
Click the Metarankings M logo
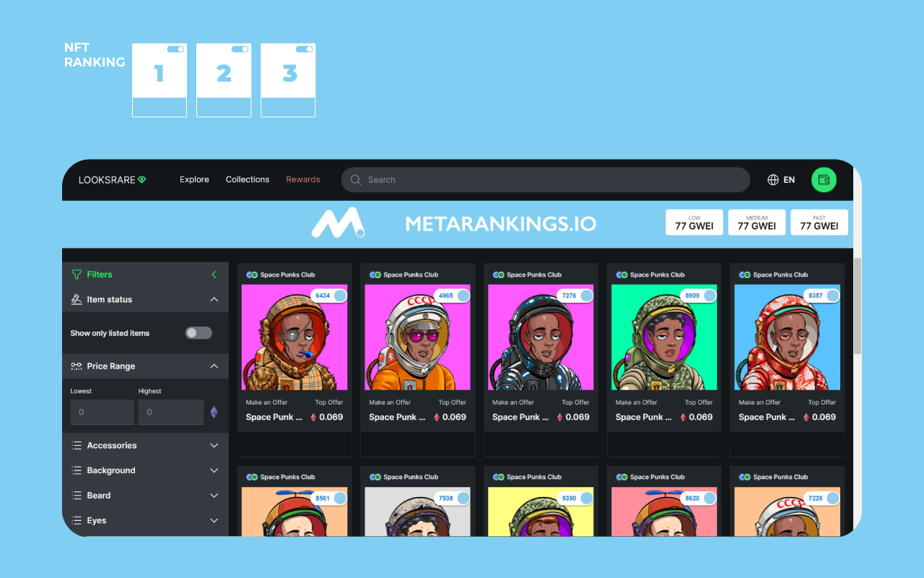tap(338, 223)
